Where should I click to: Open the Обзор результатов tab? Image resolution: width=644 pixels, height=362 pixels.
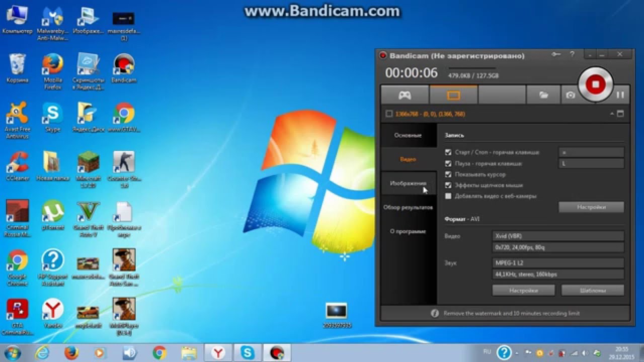[409, 207]
